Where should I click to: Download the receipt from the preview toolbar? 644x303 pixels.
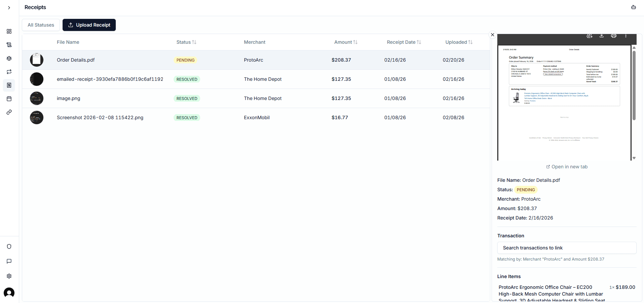tap(602, 36)
